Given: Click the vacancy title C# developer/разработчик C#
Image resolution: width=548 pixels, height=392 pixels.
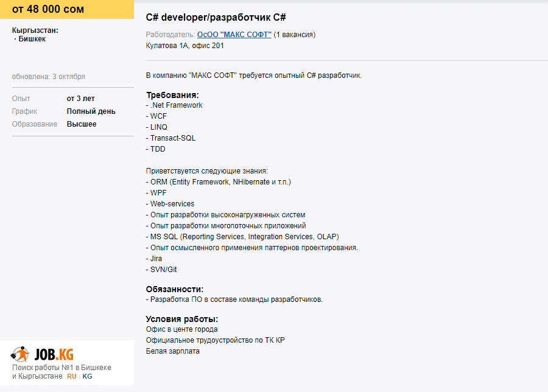Looking at the screenshot, I should coord(216,18).
